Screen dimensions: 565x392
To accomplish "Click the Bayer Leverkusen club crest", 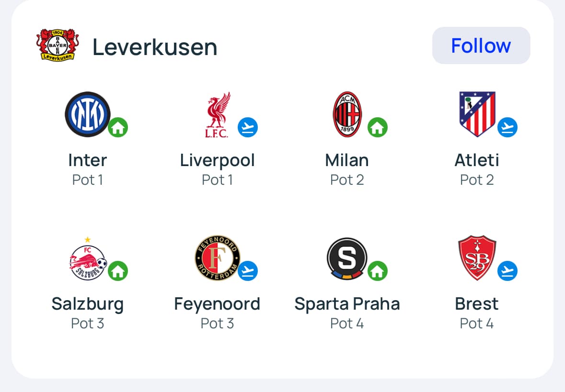I will tap(58, 45).
